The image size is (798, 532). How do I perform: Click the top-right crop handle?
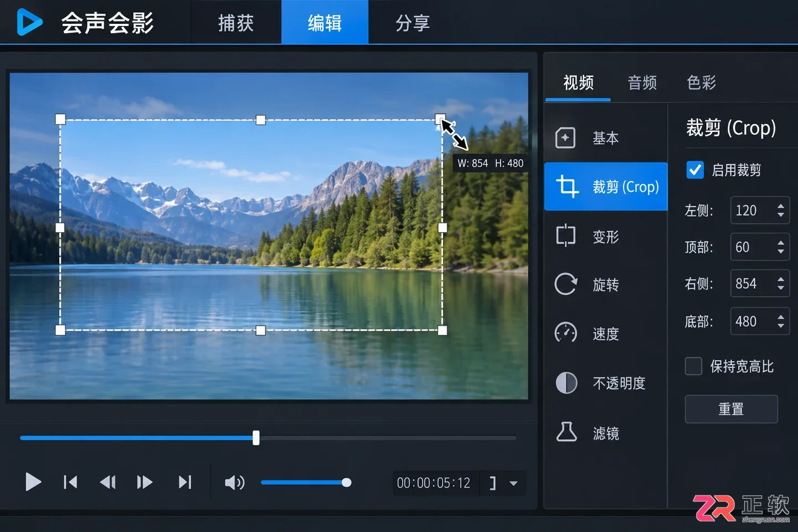(x=440, y=119)
